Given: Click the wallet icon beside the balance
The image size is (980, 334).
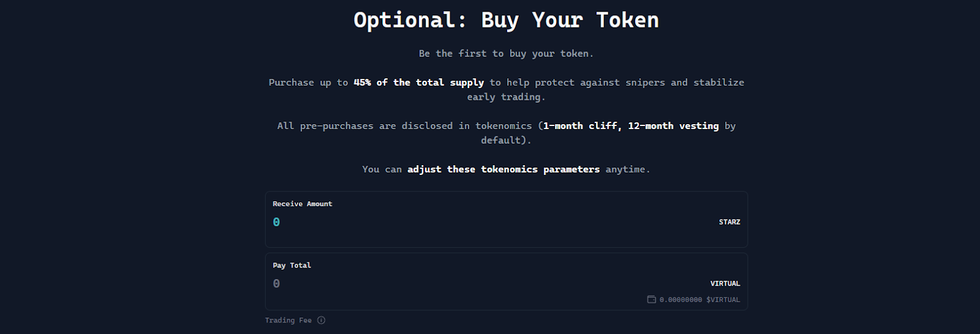Looking at the screenshot, I should (651, 300).
